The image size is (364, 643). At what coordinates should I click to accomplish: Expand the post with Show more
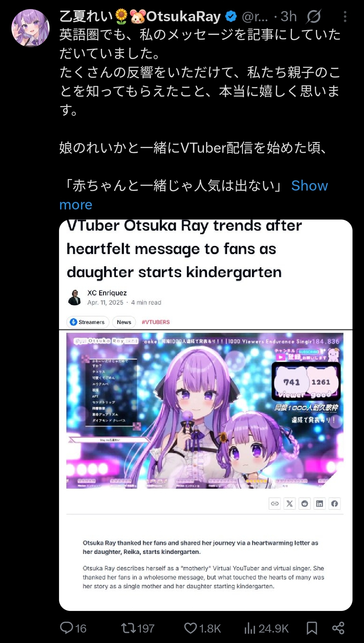coord(193,195)
